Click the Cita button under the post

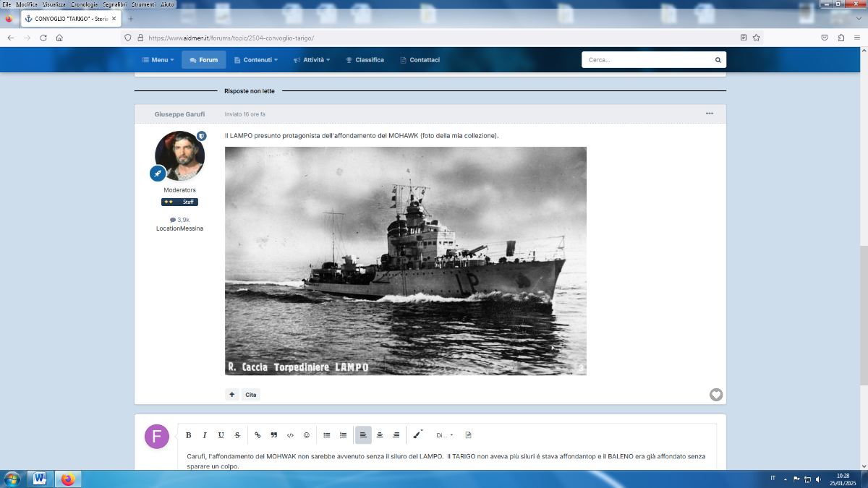pos(250,395)
